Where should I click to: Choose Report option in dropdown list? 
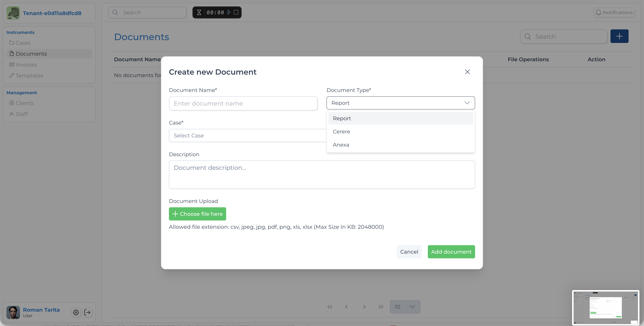pos(342,118)
